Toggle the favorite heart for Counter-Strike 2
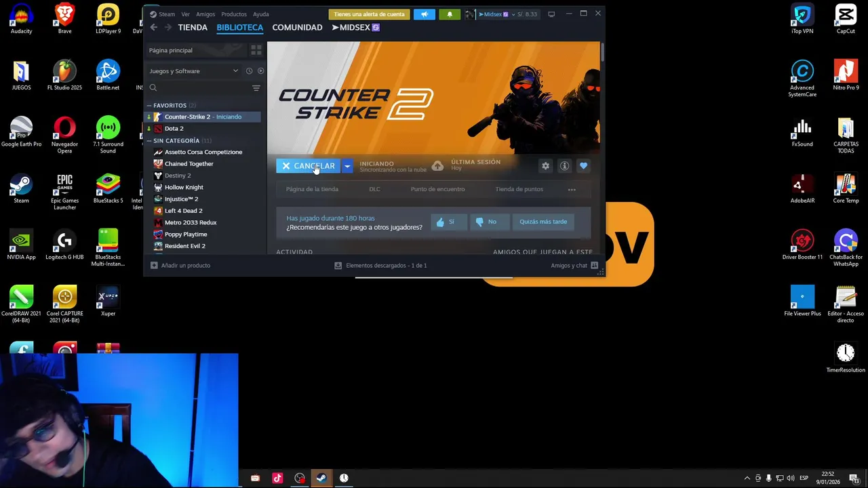The height and width of the screenshot is (488, 868). click(x=583, y=166)
